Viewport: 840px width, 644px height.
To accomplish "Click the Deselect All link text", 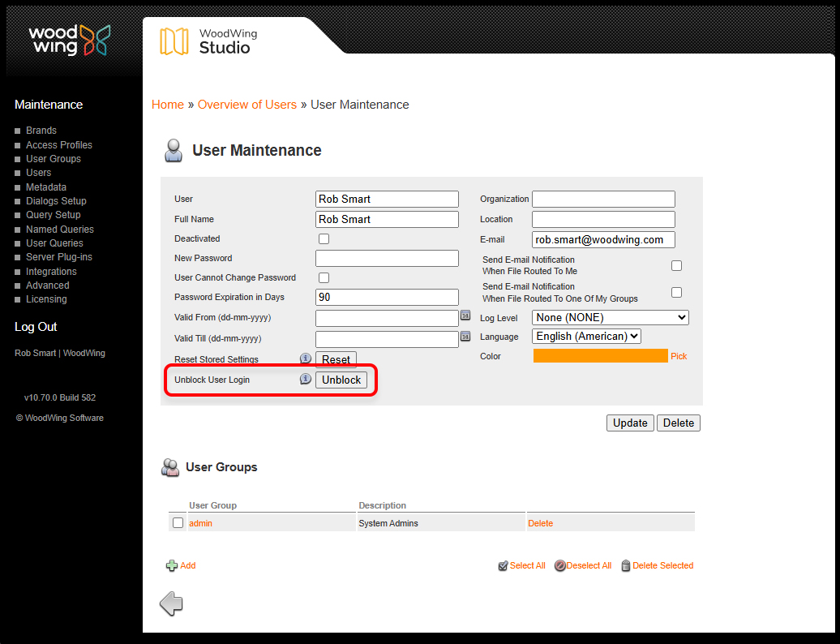I will pyautogui.click(x=589, y=566).
